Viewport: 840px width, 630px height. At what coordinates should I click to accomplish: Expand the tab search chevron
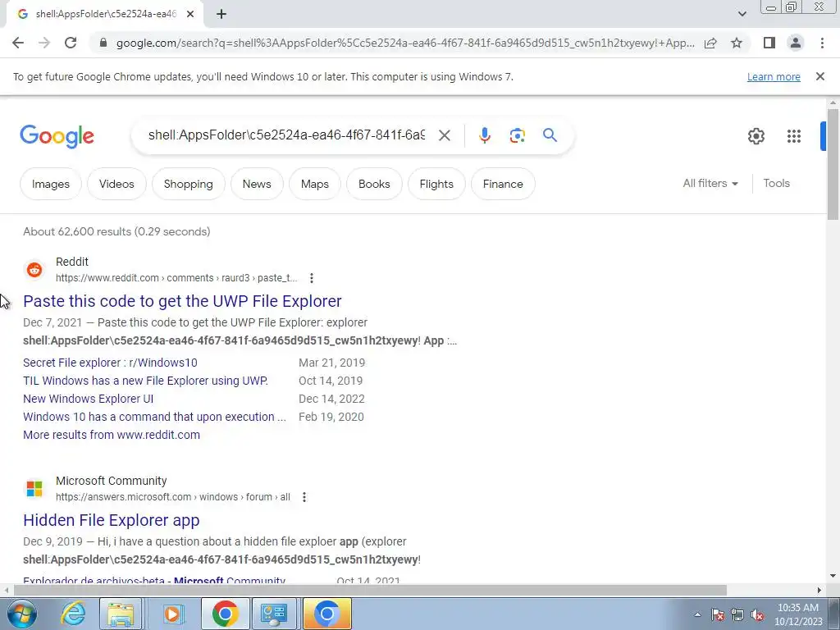pos(742,15)
